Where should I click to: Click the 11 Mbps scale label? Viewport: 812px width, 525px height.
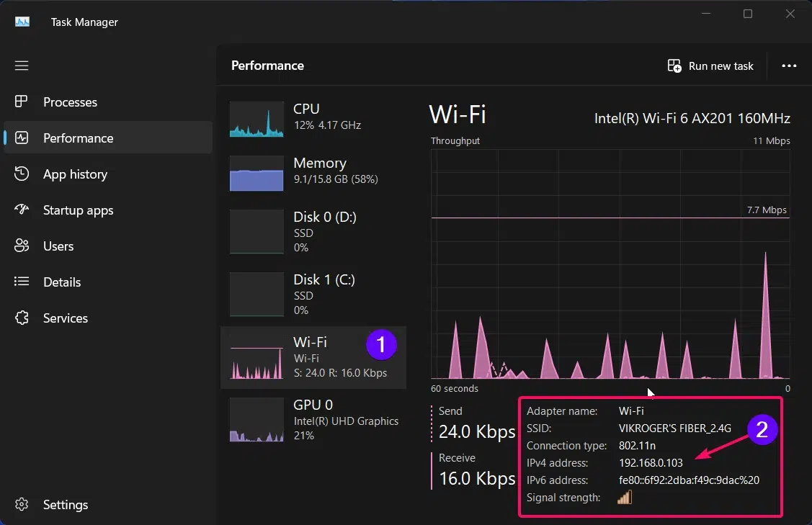(x=771, y=141)
